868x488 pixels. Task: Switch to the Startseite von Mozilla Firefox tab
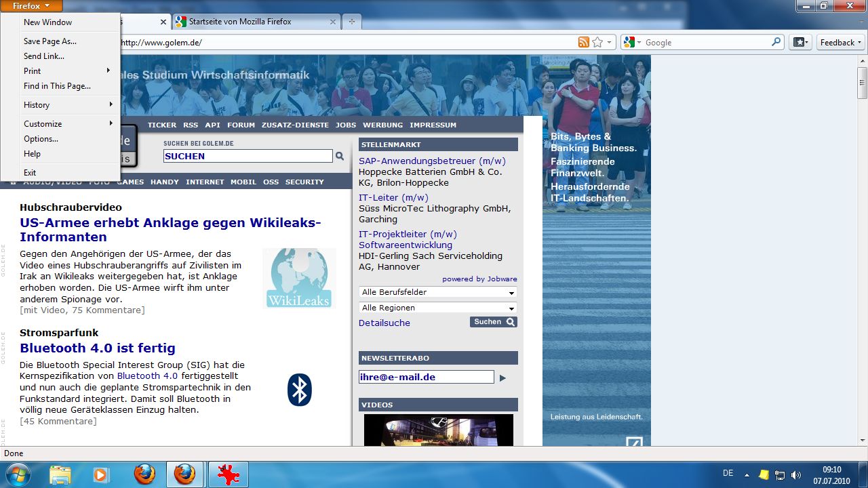click(251, 21)
